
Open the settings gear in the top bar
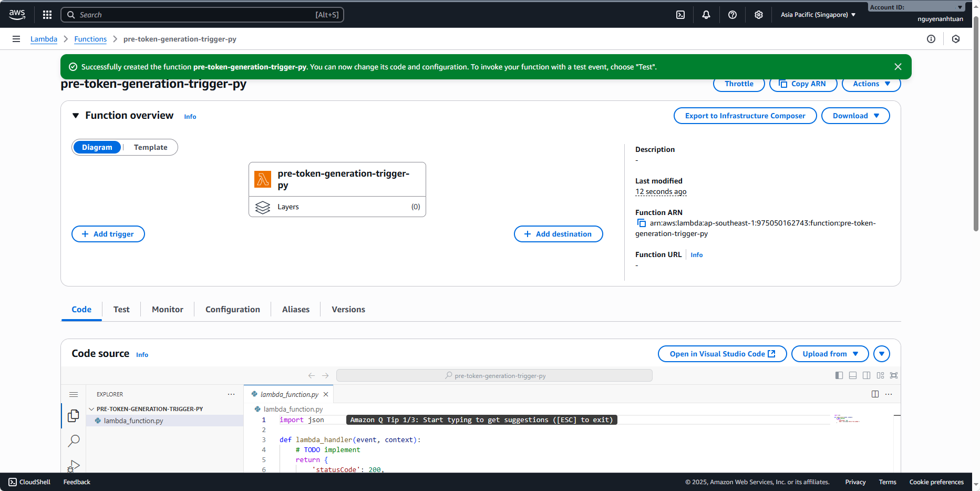click(x=758, y=15)
